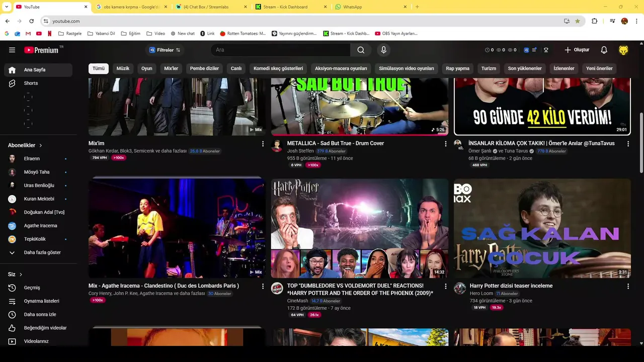644x362 pixels.
Task: Click CineMash channel avatar
Action: click(x=277, y=288)
